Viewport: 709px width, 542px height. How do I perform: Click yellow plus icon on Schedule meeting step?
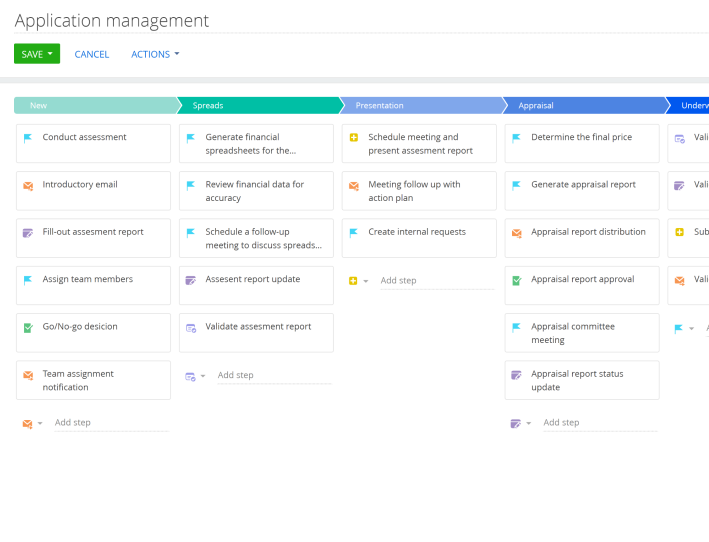tap(354, 138)
